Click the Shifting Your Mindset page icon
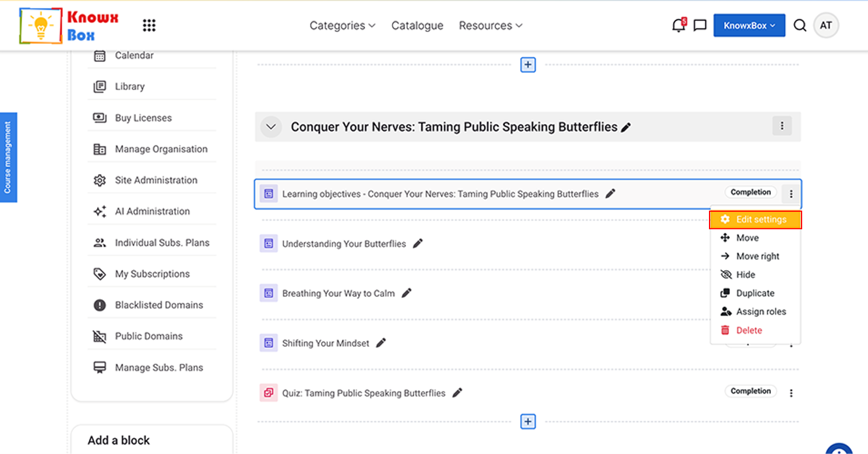868x454 pixels. click(269, 343)
